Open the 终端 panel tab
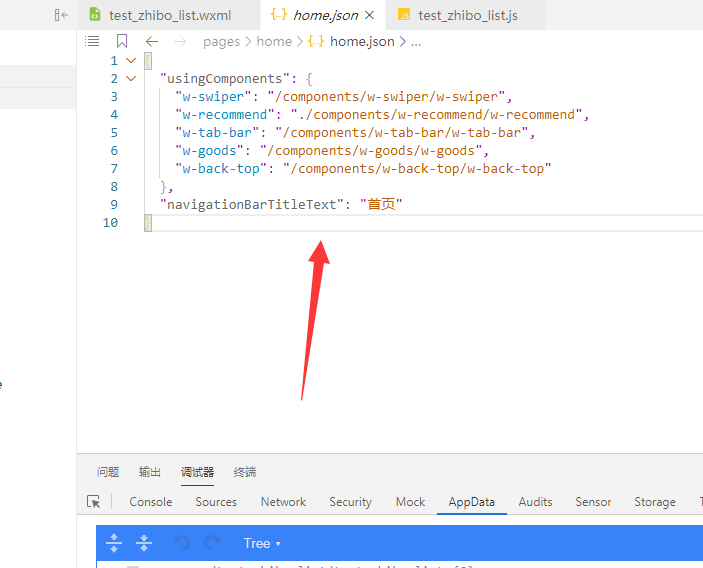Screen dimensions: 703x568 click(245, 472)
